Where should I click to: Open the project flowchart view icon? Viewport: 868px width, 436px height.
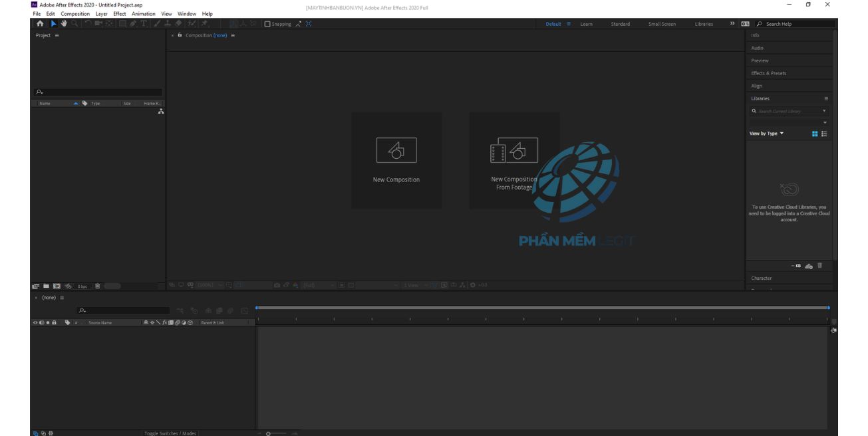161,112
